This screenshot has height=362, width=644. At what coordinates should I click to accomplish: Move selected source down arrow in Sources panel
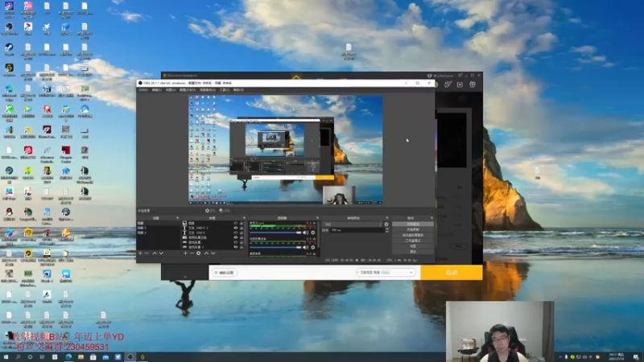[213, 253]
